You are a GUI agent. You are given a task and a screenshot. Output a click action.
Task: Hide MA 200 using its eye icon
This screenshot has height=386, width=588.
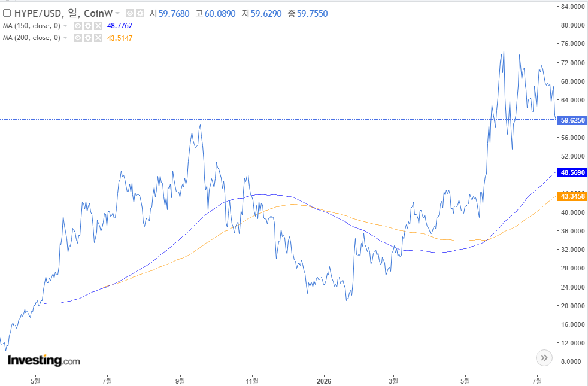point(78,38)
